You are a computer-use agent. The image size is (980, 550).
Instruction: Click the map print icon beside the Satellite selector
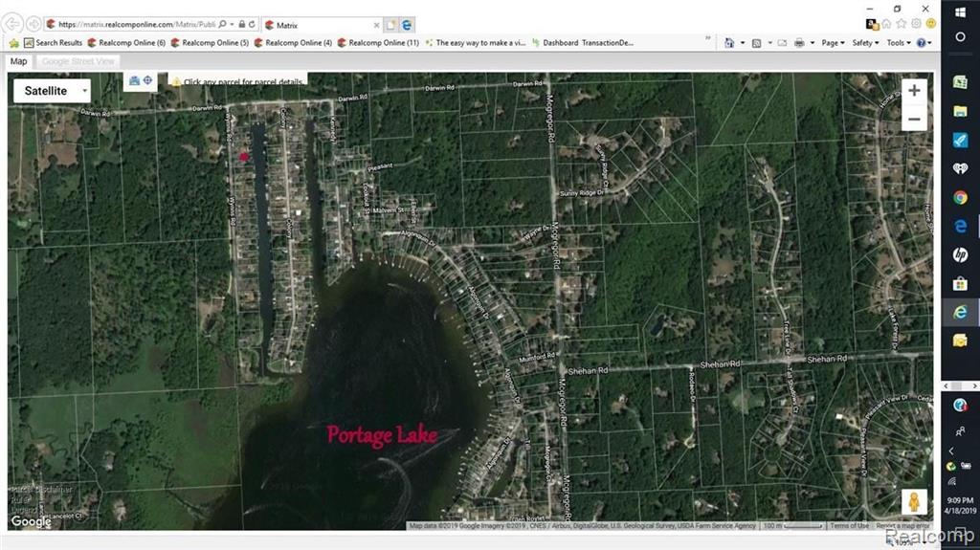tap(134, 80)
